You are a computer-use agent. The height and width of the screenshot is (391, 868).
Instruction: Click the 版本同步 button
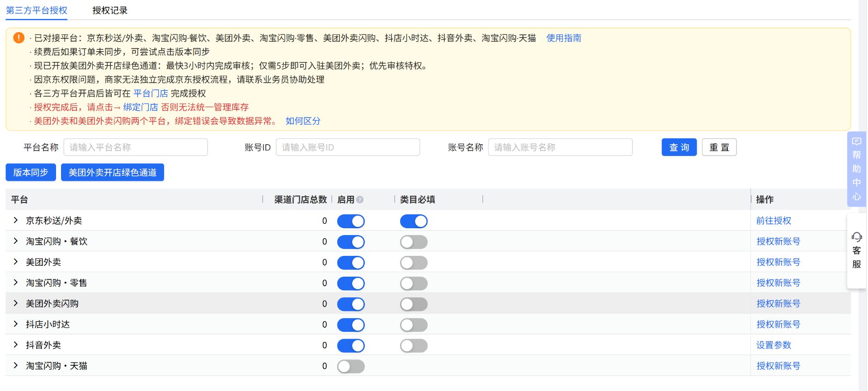pyautogui.click(x=31, y=172)
